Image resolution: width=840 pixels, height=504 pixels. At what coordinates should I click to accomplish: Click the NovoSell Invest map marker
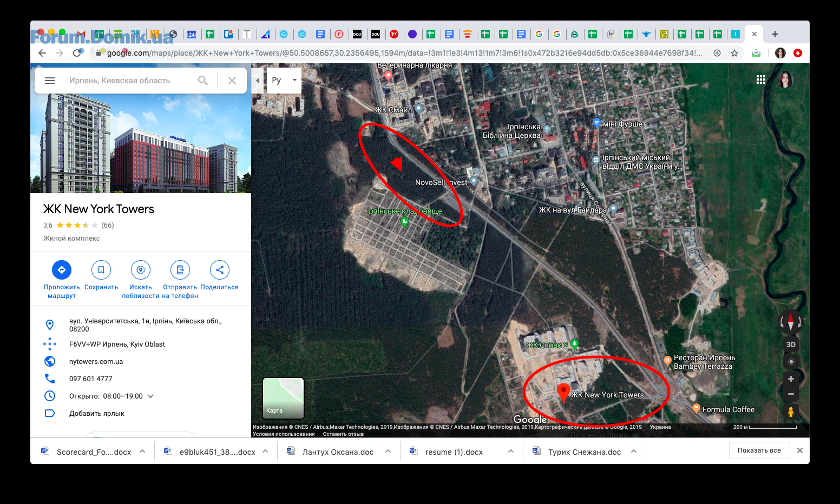(x=474, y=181)
